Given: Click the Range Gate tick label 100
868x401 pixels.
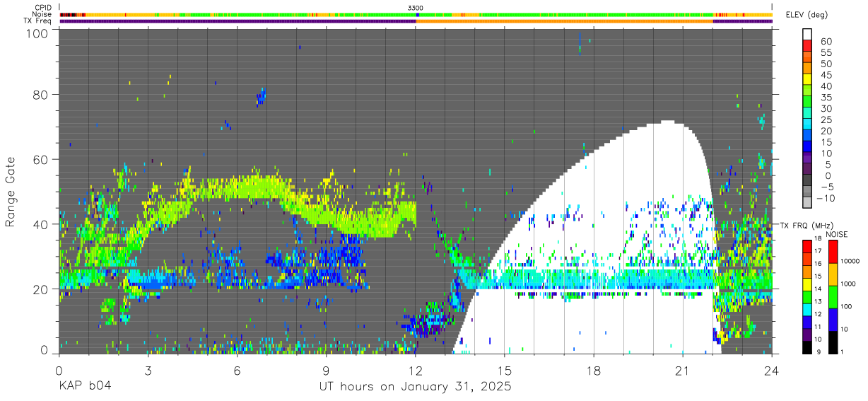Looking at the screenshot, I should pyautogui.click(x=39, y=33).
